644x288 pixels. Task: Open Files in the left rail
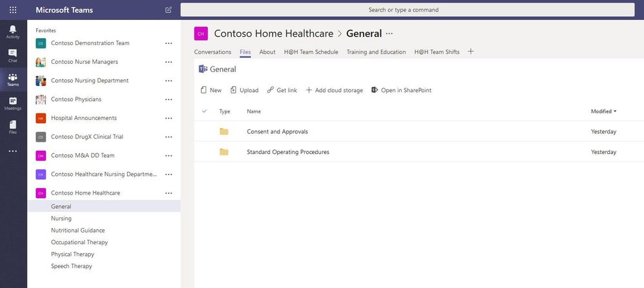click(13, 127)
